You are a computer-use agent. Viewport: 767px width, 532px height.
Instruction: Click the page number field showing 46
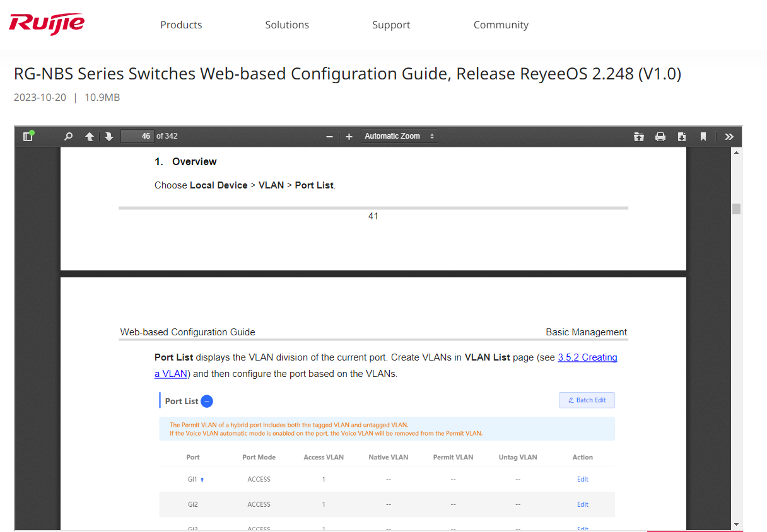coord(137,136)
